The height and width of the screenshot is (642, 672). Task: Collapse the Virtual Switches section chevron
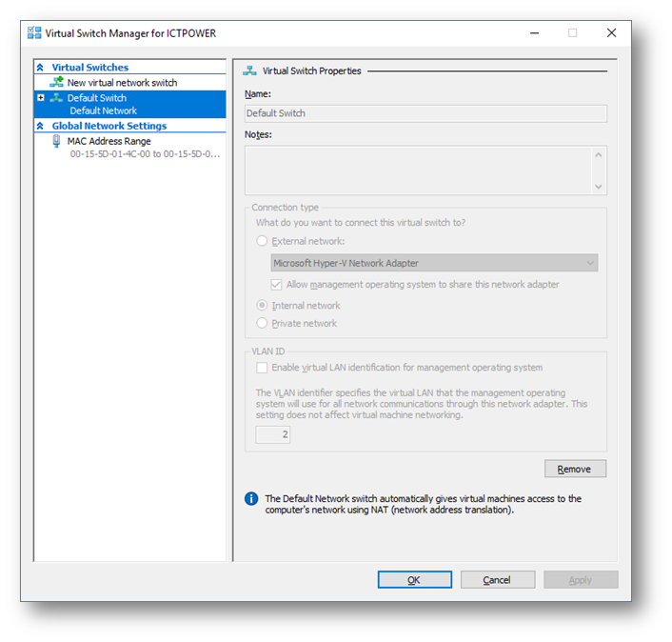pyautogui.click(x=40, y=68)
